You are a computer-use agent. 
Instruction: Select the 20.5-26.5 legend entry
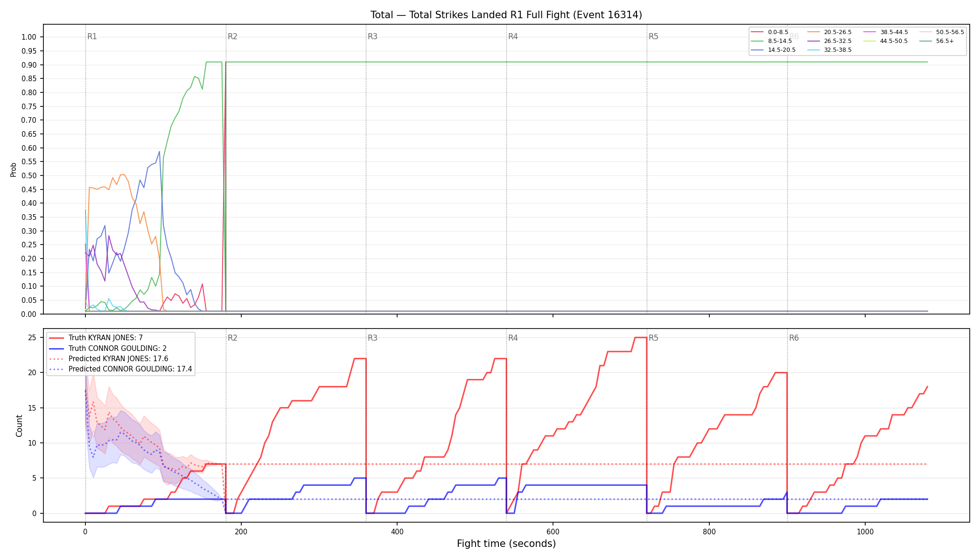[x=830, y=32]
